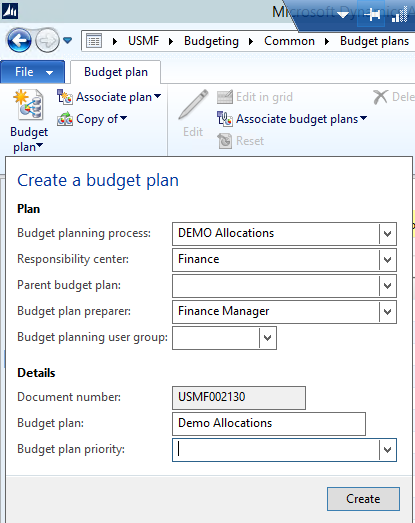Click the back navigation arrow
Viewport: 415px width, 523px height.
point(19,41)
